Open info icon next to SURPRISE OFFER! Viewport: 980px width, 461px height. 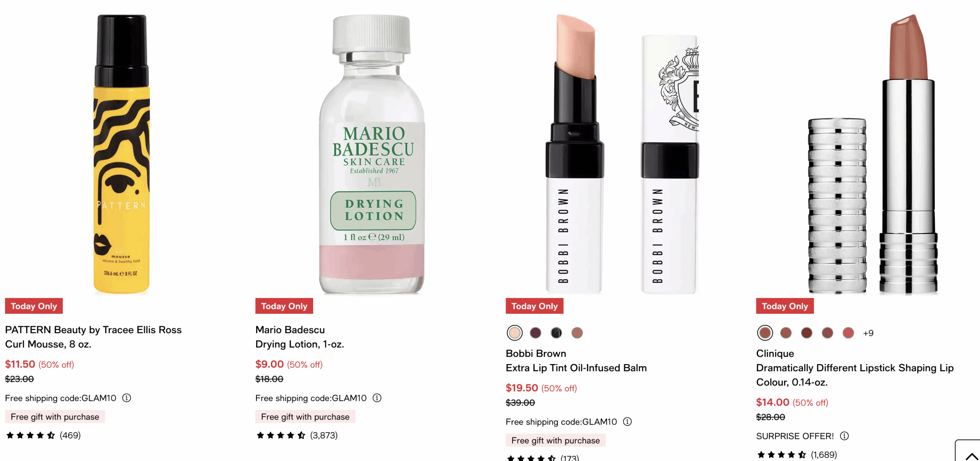click(x=844, y=436)
